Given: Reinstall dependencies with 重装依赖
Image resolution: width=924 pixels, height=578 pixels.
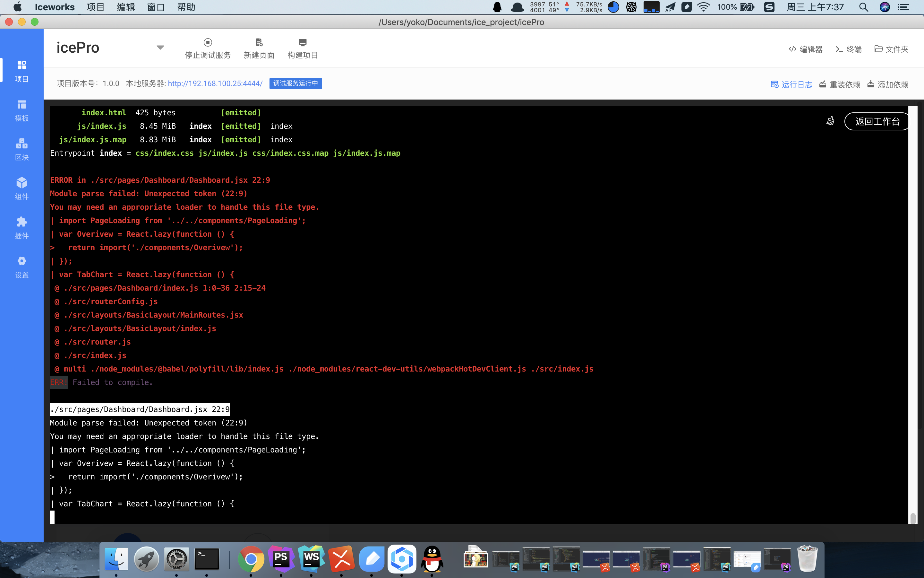Looking at the screenshot, I should tap(840, 84).
